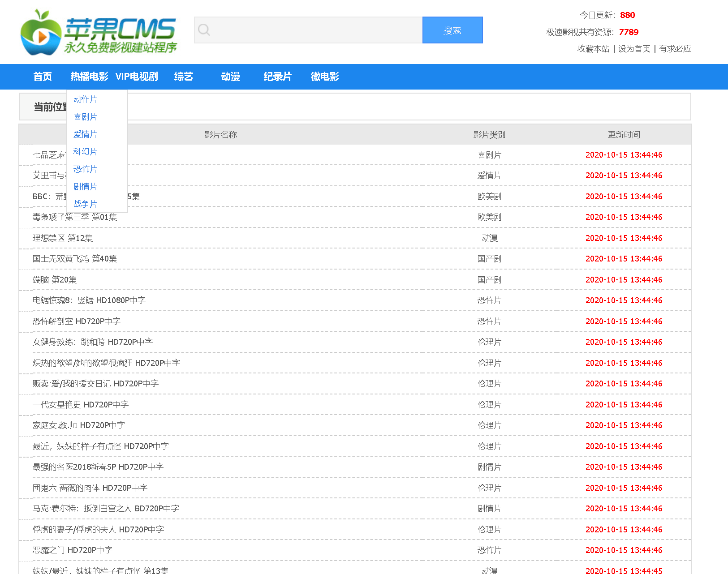728x574 pixels.
Task: Open the 热播电影 movies menu
Action: pyautogui.click(x=89, y=77)
